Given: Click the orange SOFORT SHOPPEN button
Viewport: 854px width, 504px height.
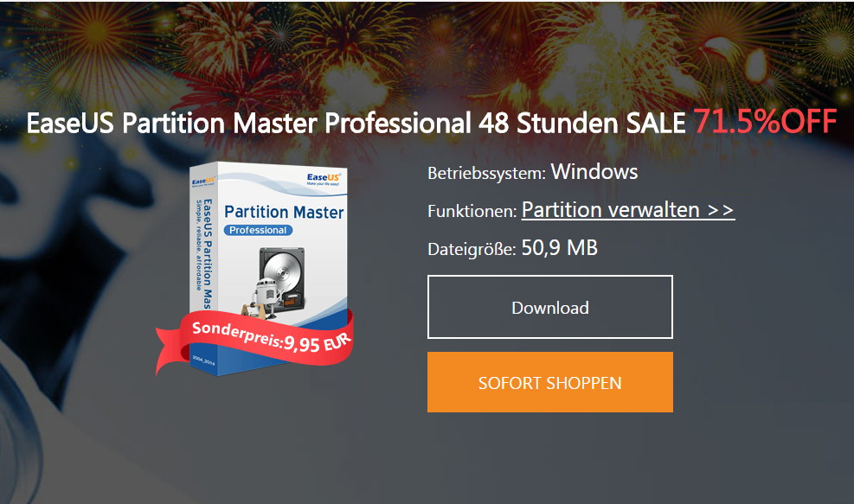Looking at the screenshot, I should point(550,382).
